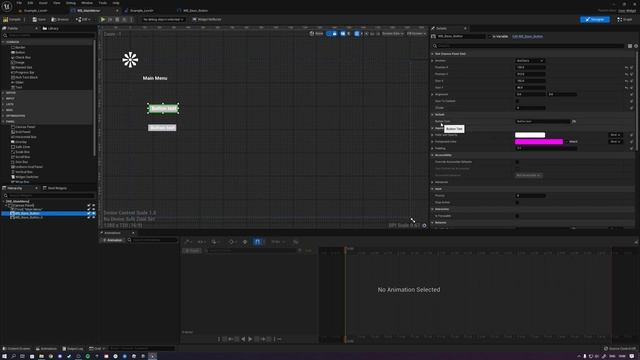This screenshot has height=360, width=640.
Task: Select Widget Switcher in palette
Action: tap(26, 177)
